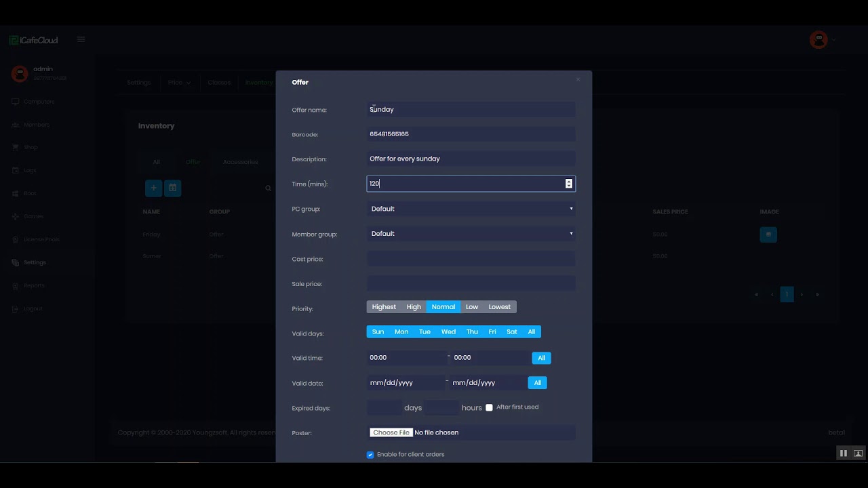Click All button beside Valid date

tap(537, 383)
